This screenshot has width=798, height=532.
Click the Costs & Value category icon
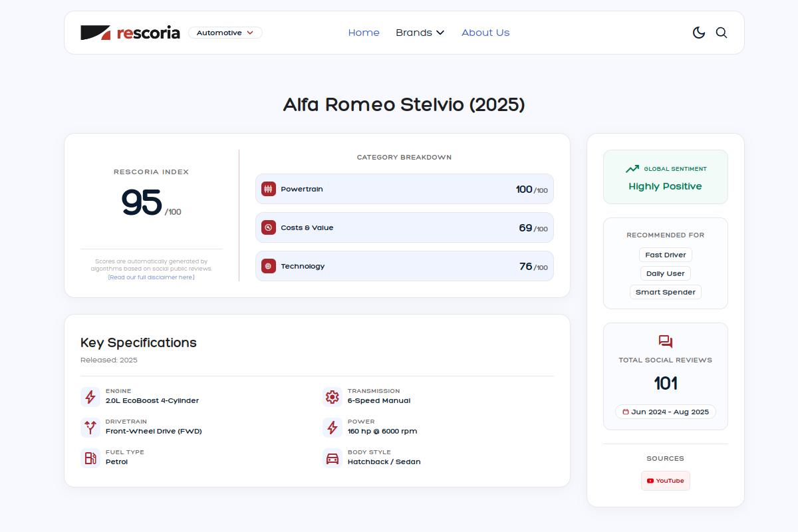269,227
